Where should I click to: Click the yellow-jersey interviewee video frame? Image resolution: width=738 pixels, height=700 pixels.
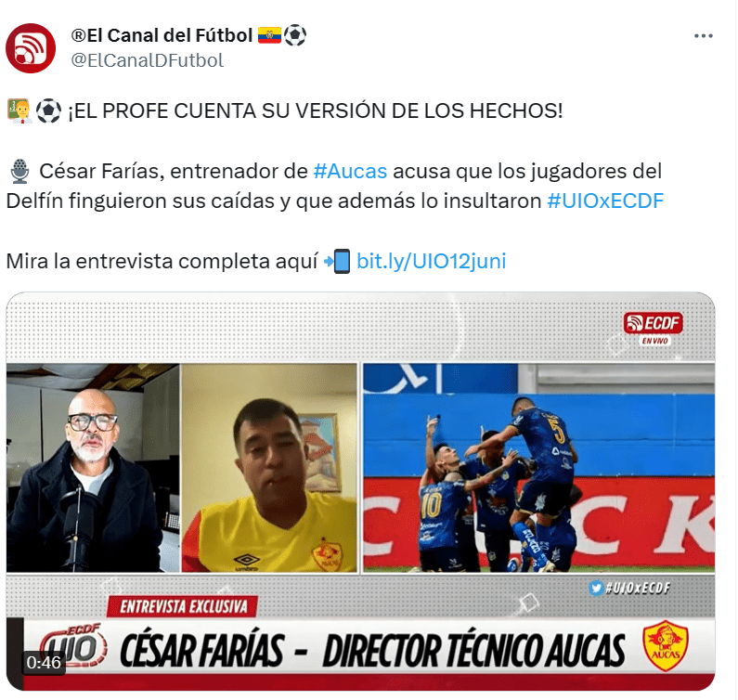[x=269, y=468]
